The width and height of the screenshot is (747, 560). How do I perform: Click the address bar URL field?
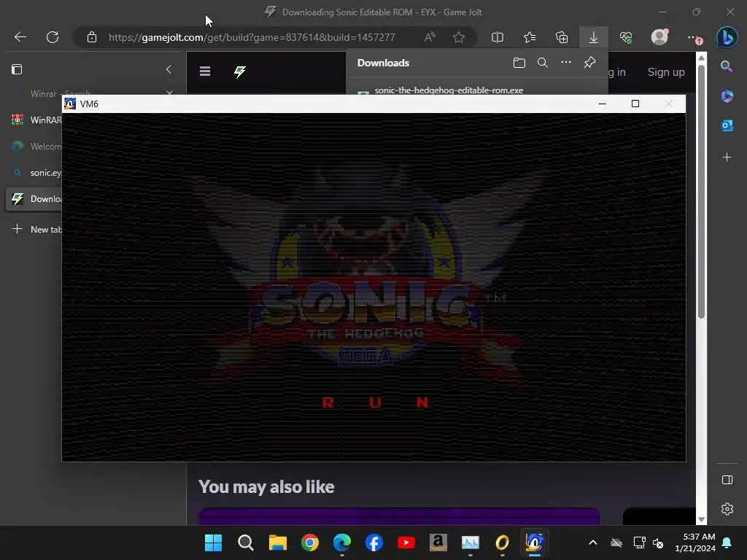(x=252, y=37)
